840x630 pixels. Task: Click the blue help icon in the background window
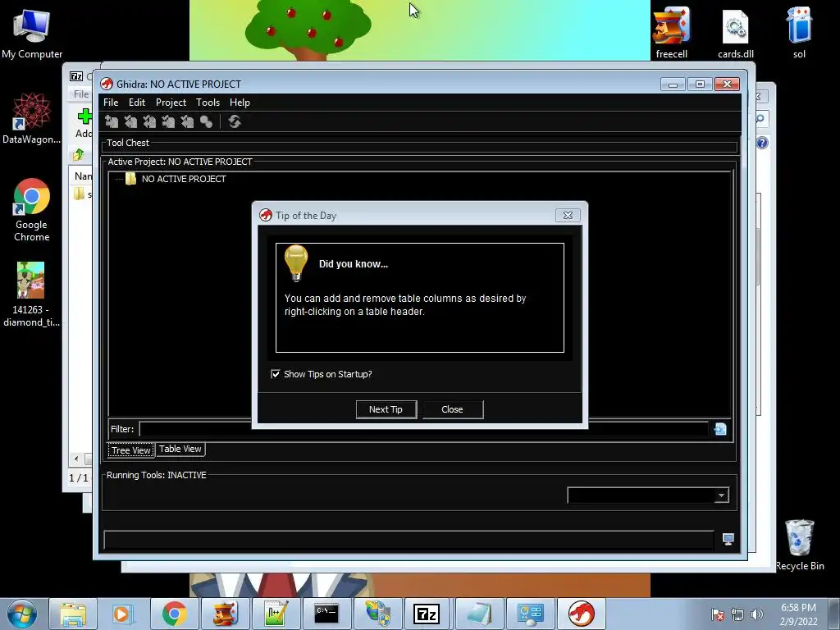click(x=762, y=143)
